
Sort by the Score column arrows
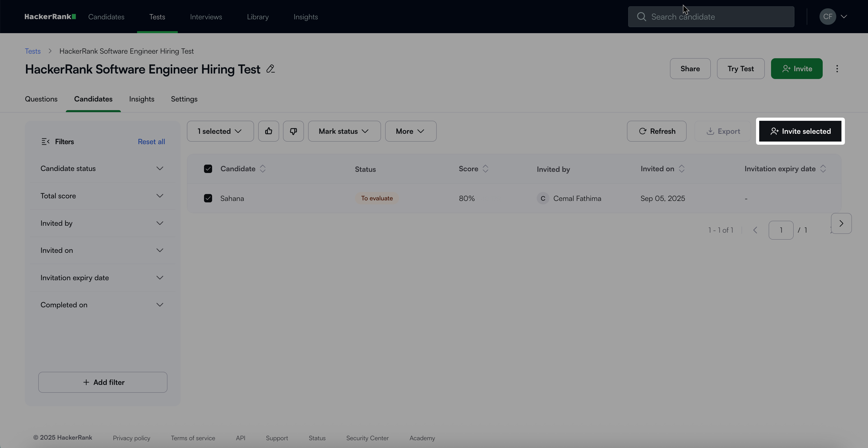[485, 169]
